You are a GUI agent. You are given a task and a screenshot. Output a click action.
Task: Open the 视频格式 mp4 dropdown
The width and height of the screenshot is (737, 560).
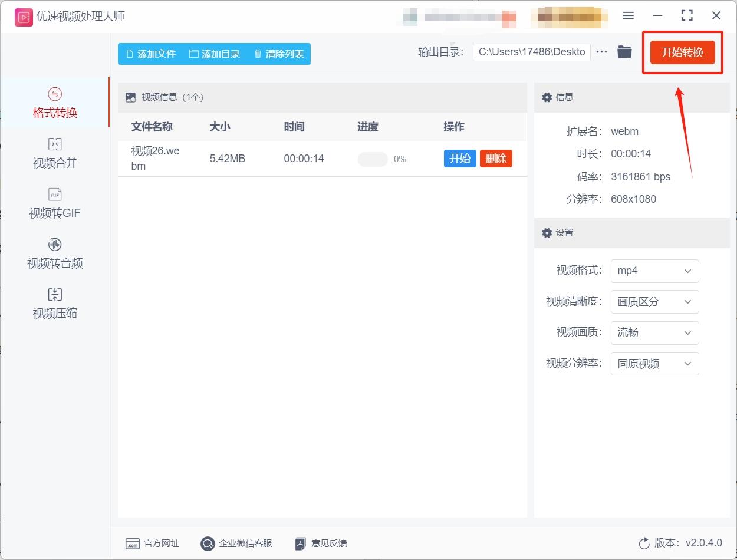tap(654, 271)
